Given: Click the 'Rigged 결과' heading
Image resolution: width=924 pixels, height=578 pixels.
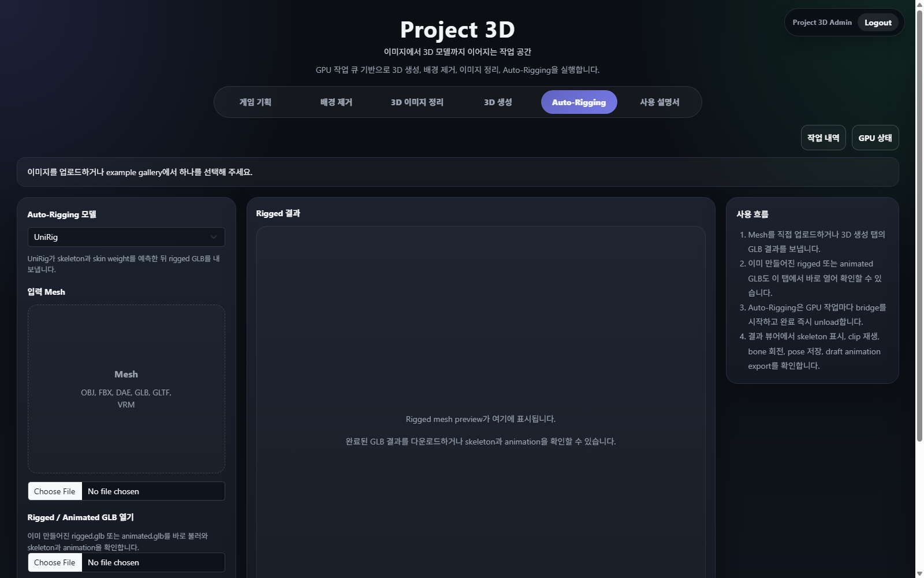Looking at the screenshot, I should 278,213.
